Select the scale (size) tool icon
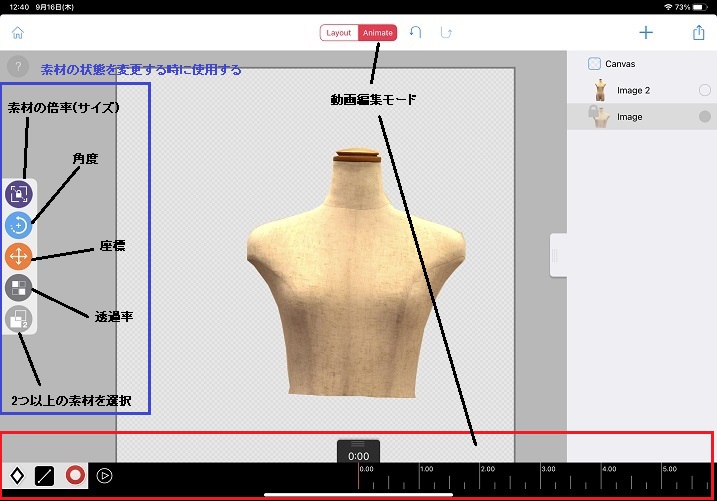The image size is (717, 501). 19,194
